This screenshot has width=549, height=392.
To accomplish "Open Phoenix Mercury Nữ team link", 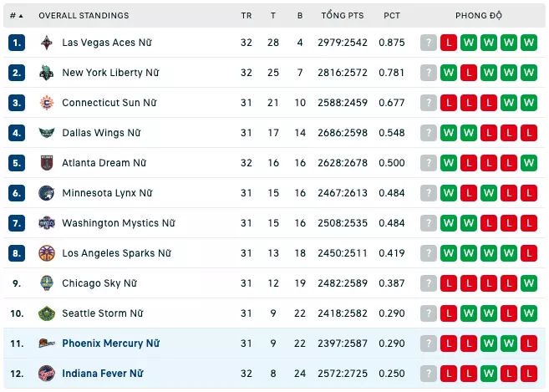I will click(x=110, y=344).
